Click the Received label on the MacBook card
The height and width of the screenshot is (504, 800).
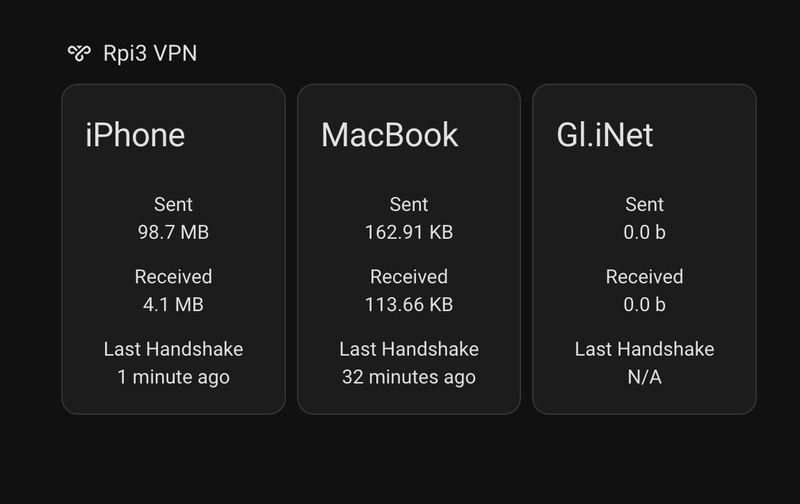pyautogui.click(x=409, y=276)
